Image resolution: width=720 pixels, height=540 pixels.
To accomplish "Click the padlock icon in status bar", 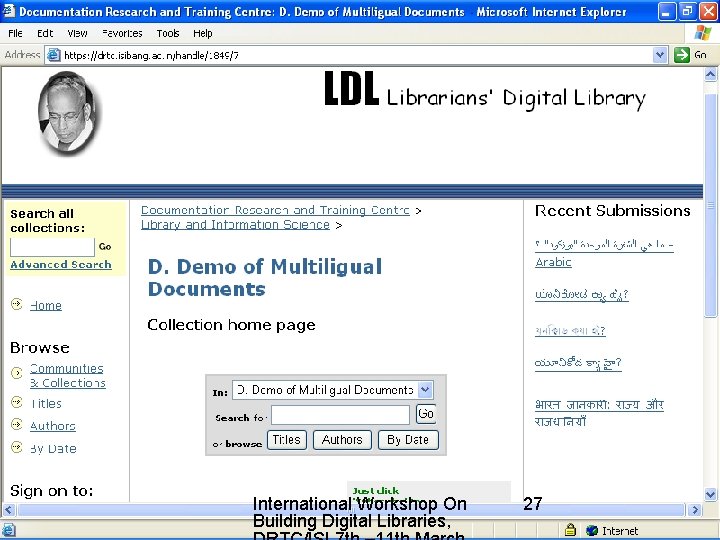I will pos(570,530).
